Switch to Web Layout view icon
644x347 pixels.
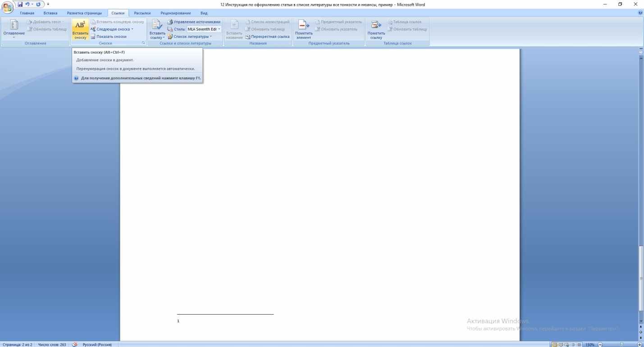(x=567, y=344)
